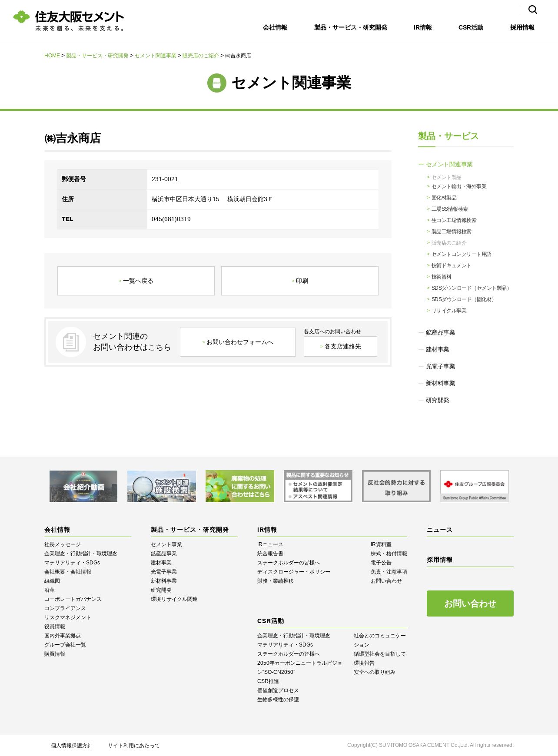The image size is (558, 756).
Task: Open the search magnifier icon
Action: [532, 10]
